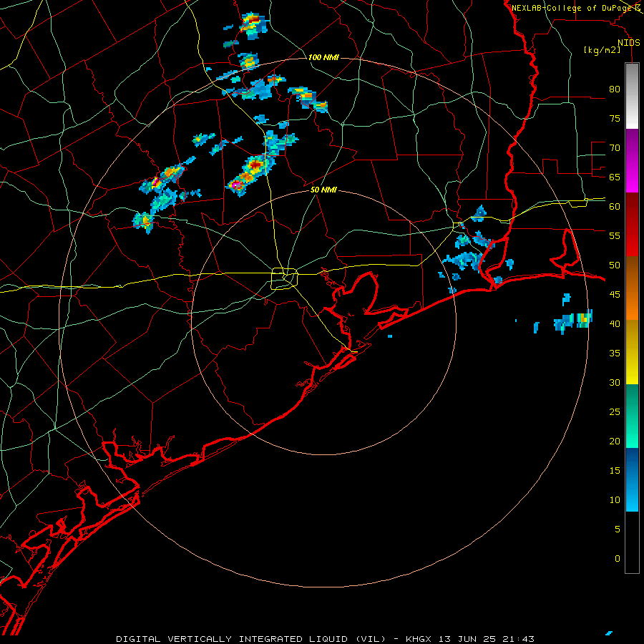Click the 'NIDS' label above the color scale
The image size is (644, 644).
pos(628,43)
